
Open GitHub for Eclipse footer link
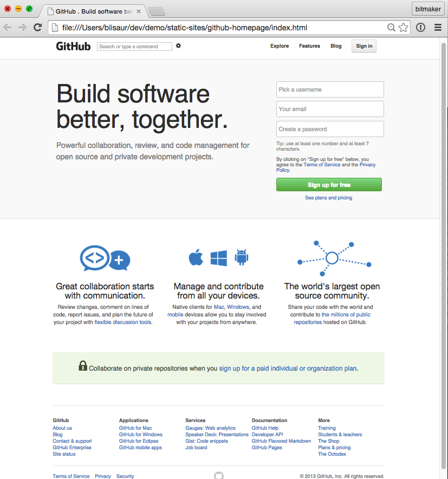pos(139,441)
